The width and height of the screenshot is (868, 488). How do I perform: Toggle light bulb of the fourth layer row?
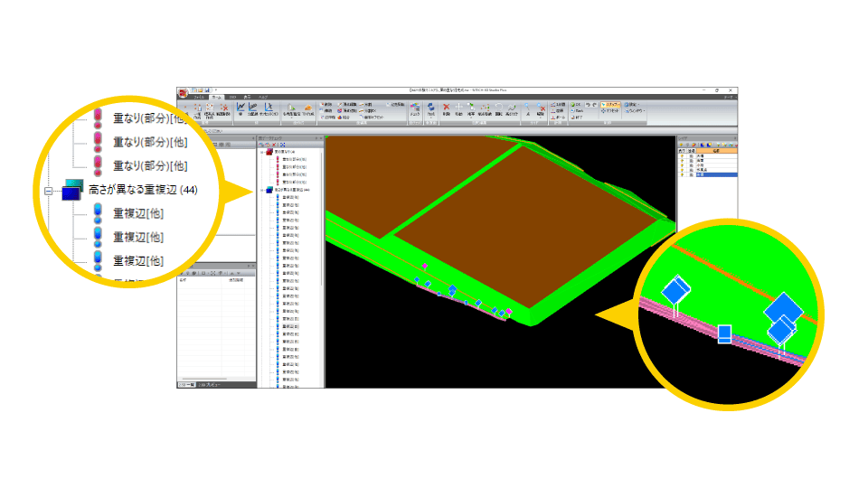682,170
